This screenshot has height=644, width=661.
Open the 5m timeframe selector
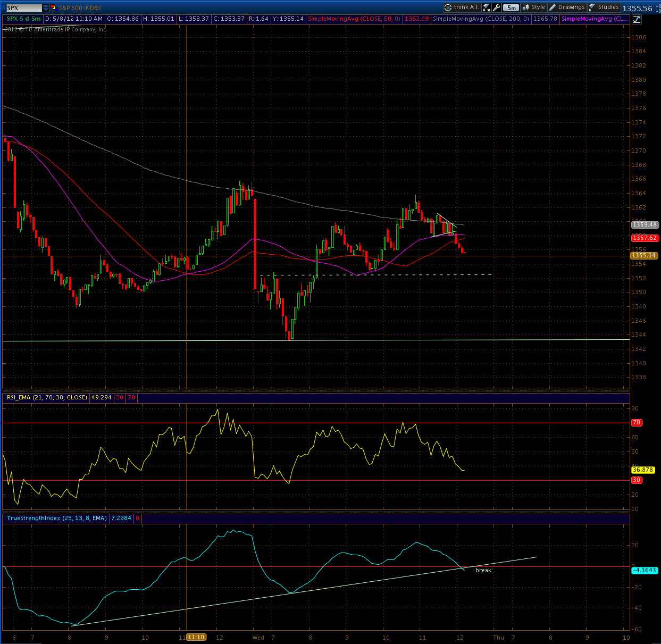(x=511, y=7)
